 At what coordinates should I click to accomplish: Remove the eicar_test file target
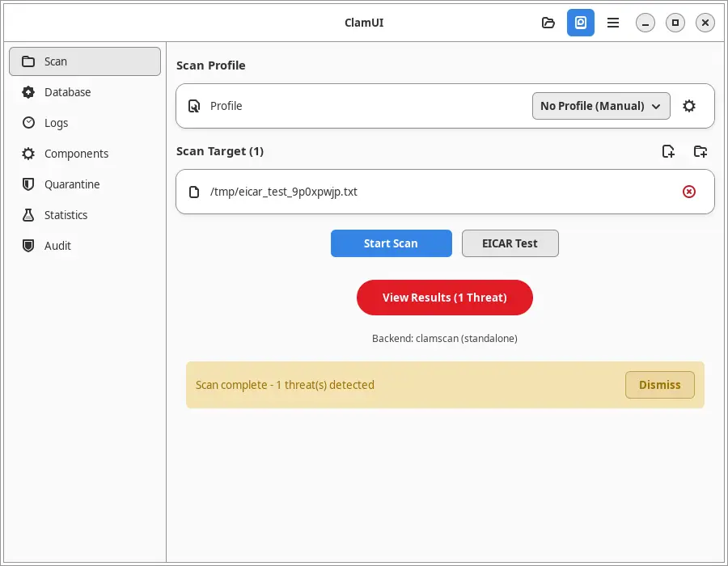[689, 192]
